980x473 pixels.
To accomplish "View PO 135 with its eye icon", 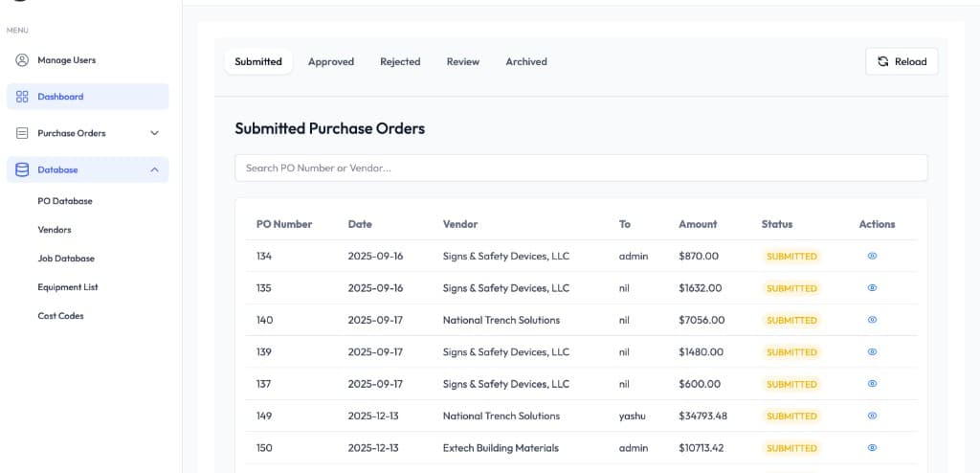I will (872, 288).
